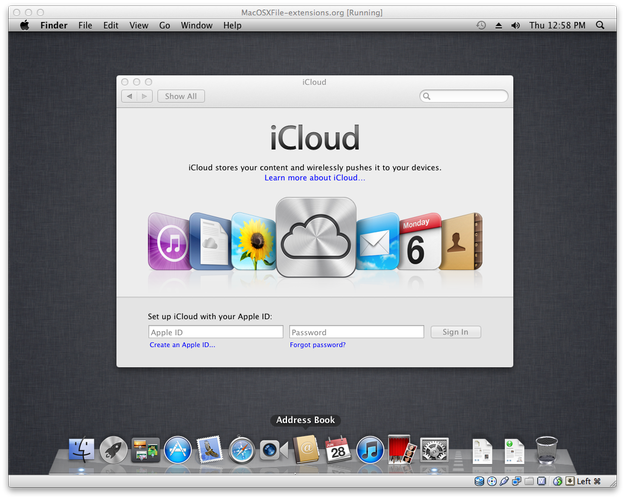Open the Help menu
This screenshot has width=625, height=499.
click(x=232, y=25)
